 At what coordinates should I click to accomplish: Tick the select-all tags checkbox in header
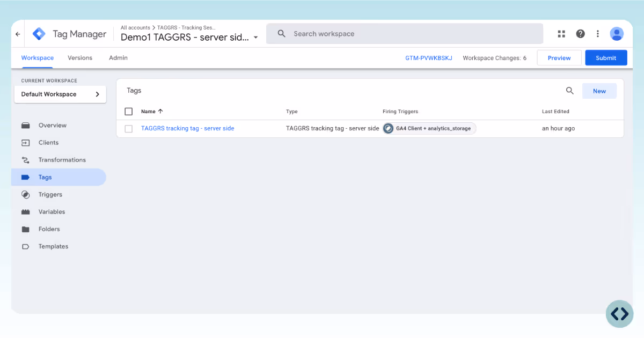click(128, 112)
